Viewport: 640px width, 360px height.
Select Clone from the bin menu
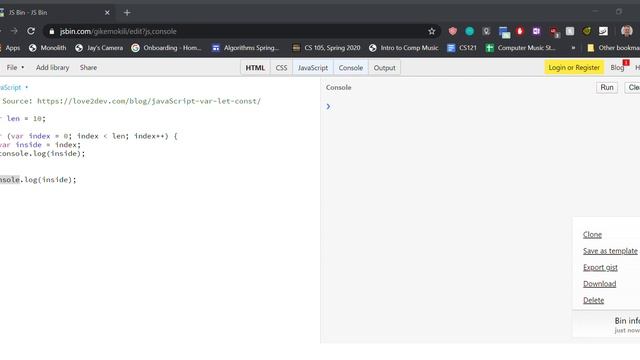click(592, 235)
